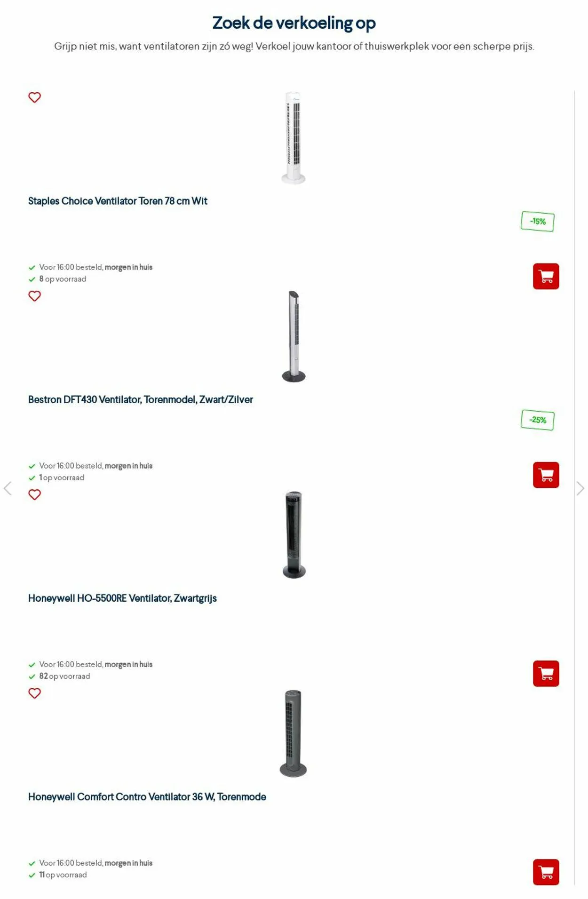Add Staples Choice Ventilator to cart
The image size is (588, 899).
point(546,276)
